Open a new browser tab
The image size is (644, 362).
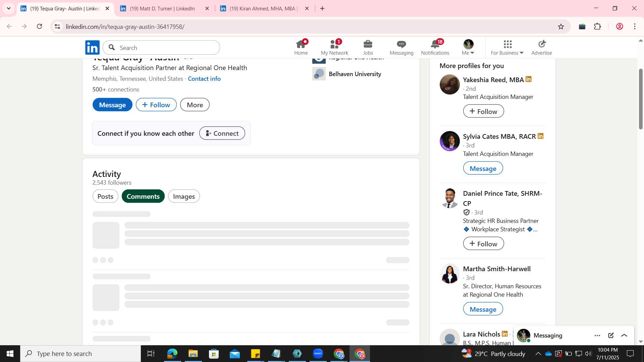pyautogui.click(x=322, y=8)
